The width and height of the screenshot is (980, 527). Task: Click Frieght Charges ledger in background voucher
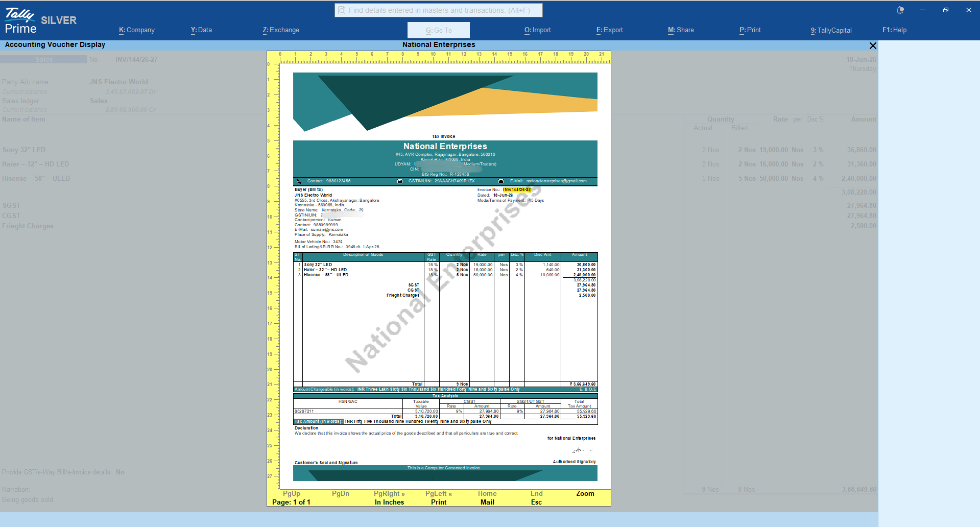coord(28,226)
